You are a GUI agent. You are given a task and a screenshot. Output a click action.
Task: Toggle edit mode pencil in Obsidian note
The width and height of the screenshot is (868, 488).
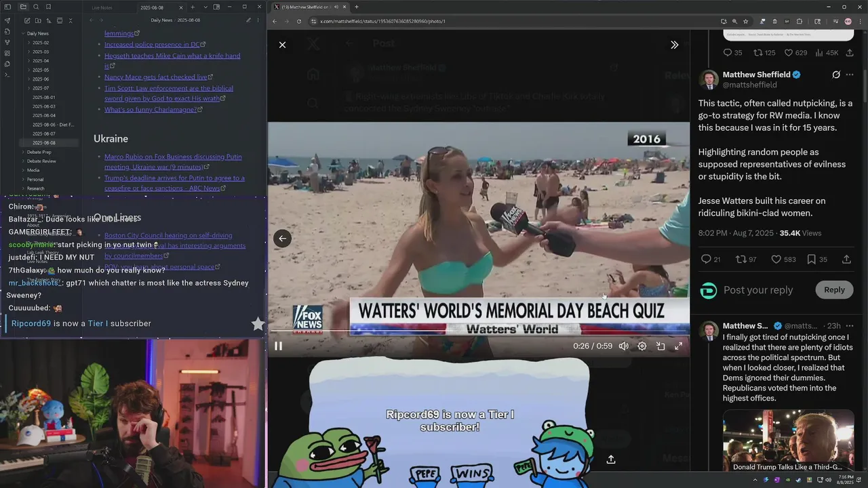point(248,20)
